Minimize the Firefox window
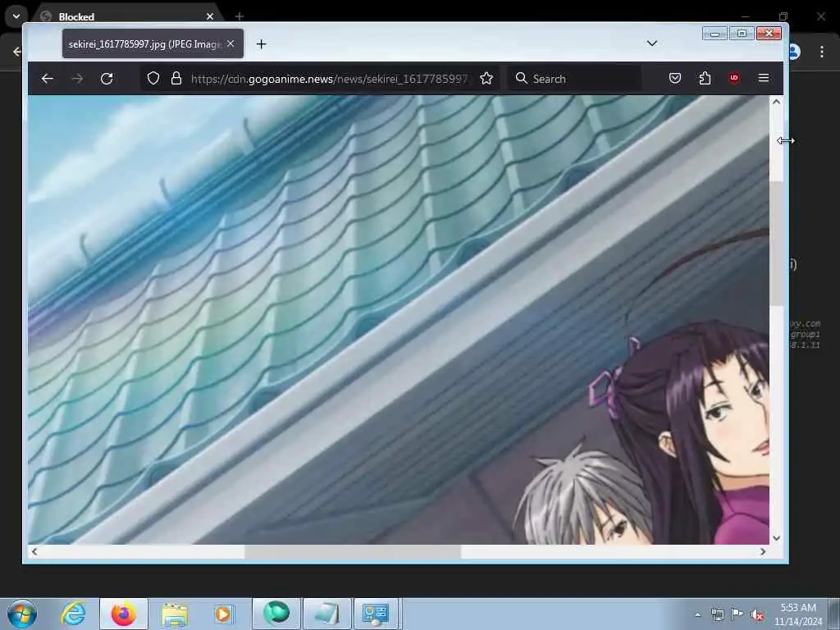840x630 pixels. coord(714,34)
